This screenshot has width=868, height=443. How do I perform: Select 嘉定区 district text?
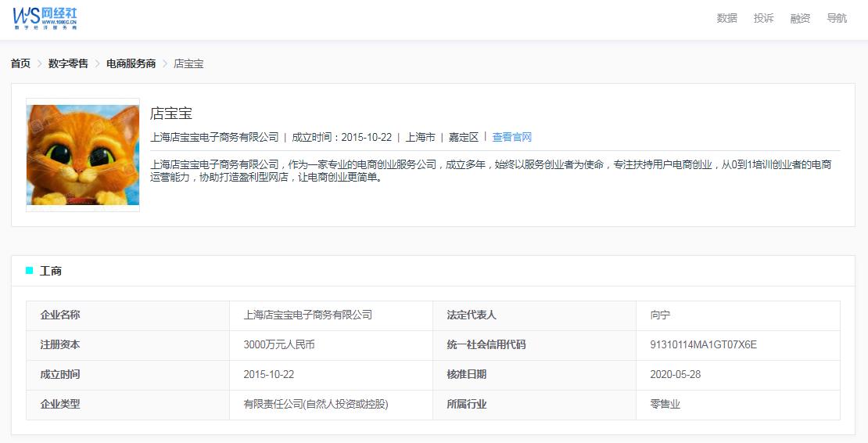(464, 137)
